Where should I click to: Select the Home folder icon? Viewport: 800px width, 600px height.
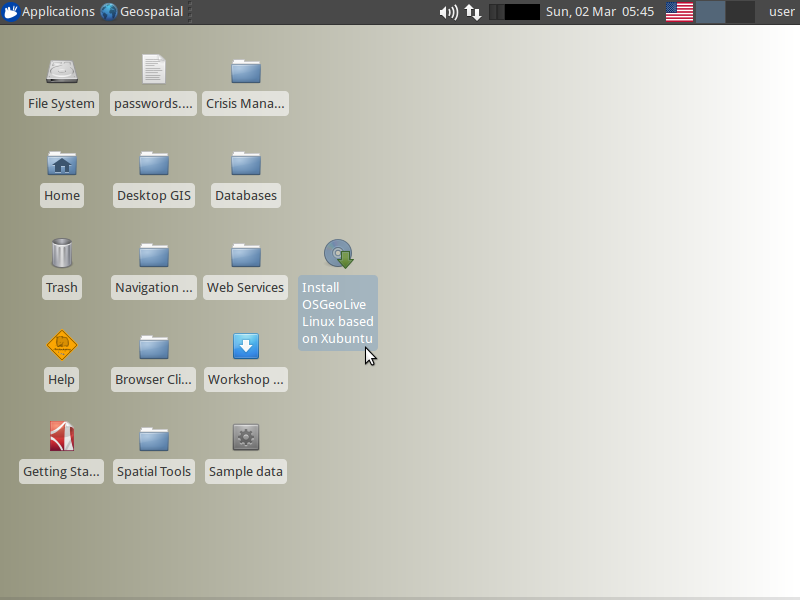(62, 163)
